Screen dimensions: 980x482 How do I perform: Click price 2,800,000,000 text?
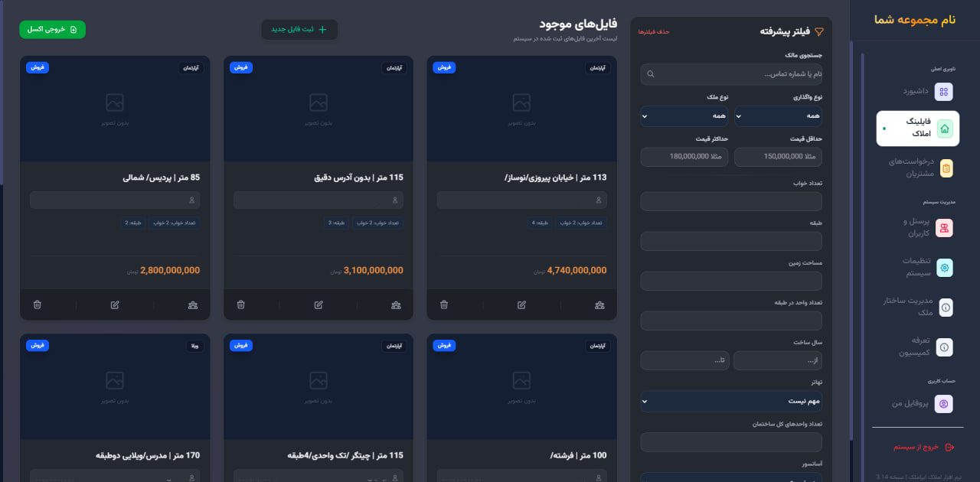click(x=170, y=270)
